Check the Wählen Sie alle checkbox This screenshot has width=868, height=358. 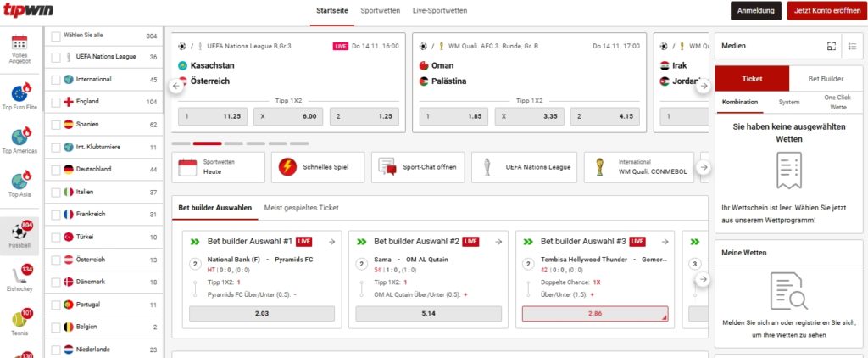(x=55, y=36)
